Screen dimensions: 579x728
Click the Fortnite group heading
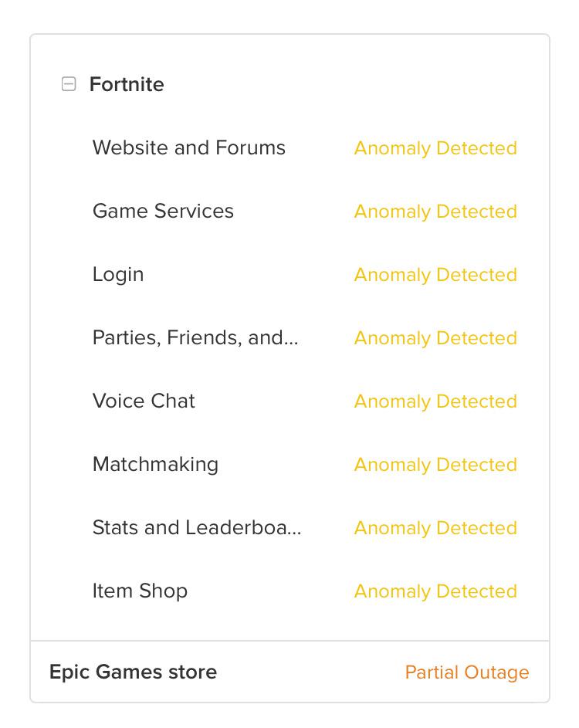click(127, 84)
